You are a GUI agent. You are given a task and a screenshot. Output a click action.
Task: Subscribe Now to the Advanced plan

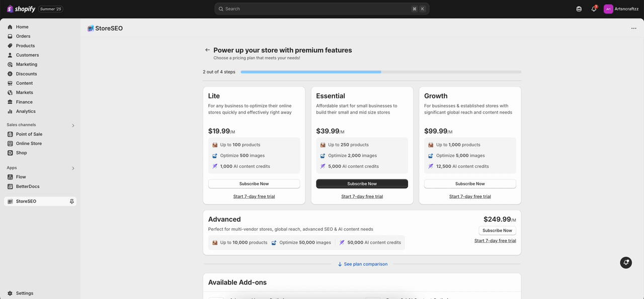click(497, 231)
